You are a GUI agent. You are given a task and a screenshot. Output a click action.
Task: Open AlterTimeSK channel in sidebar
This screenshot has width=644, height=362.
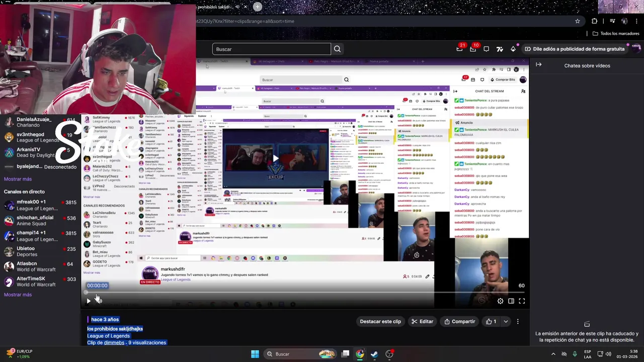click(x=40, y=282)
